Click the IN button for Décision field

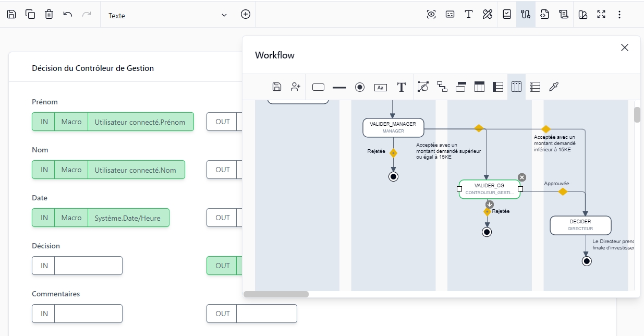[x=44, y=266]
